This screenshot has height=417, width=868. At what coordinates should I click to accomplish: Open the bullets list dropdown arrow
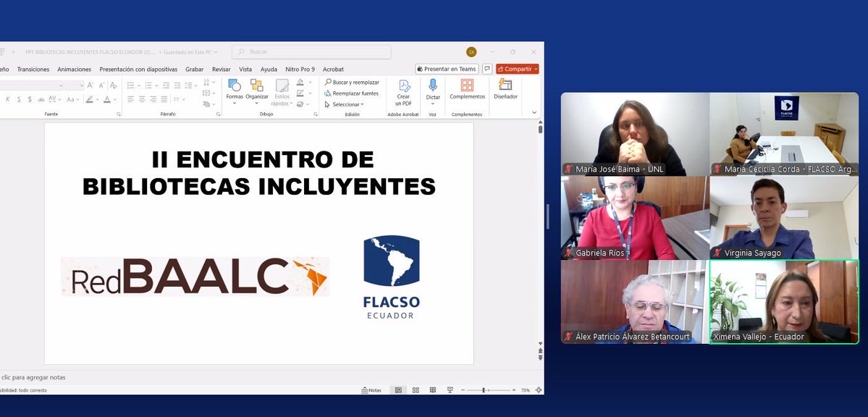139,85
